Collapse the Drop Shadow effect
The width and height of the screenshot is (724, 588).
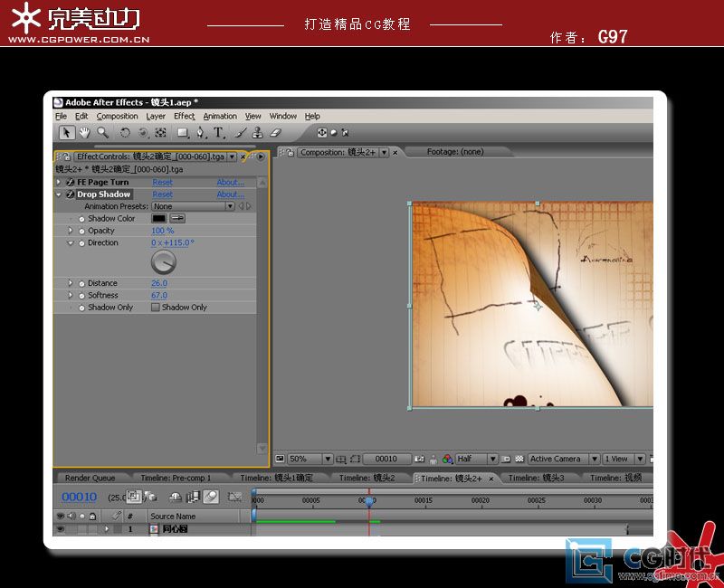pos(59,194)
